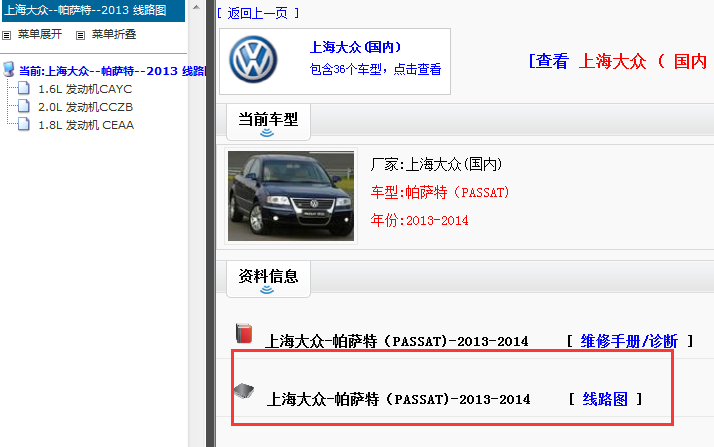Click the 年份:2013-2014 text
The height and width of the screenshot is (447, 714).
coord(419,220)
